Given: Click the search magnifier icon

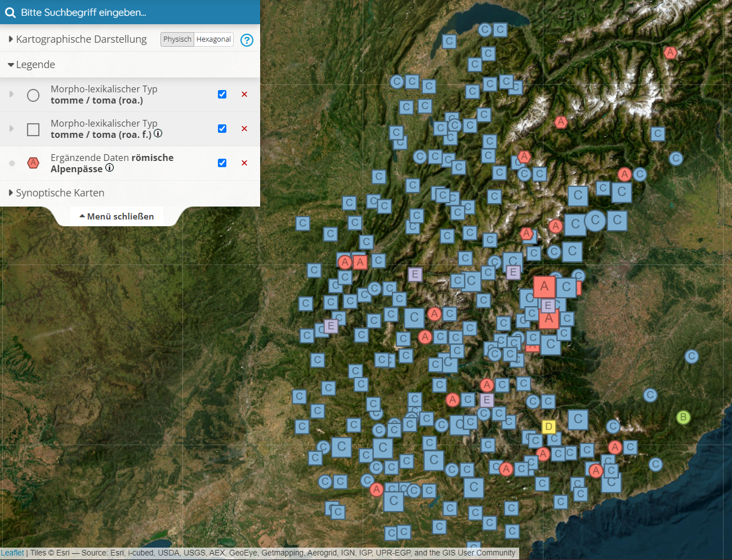Looking at the screenshot, I should click(10, 12).
